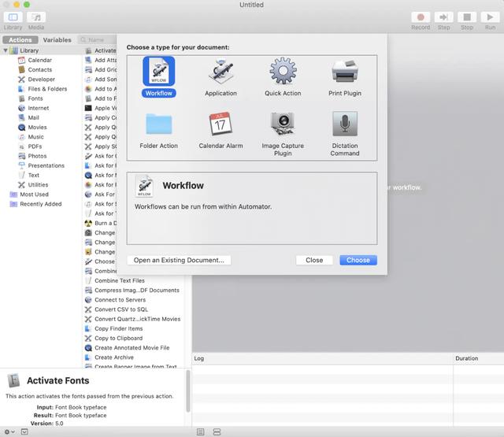This screenshot has height=437, width=504.
Task: Click the green fullscreen window button
Action: pyautogui.click(x=27, y=5)
